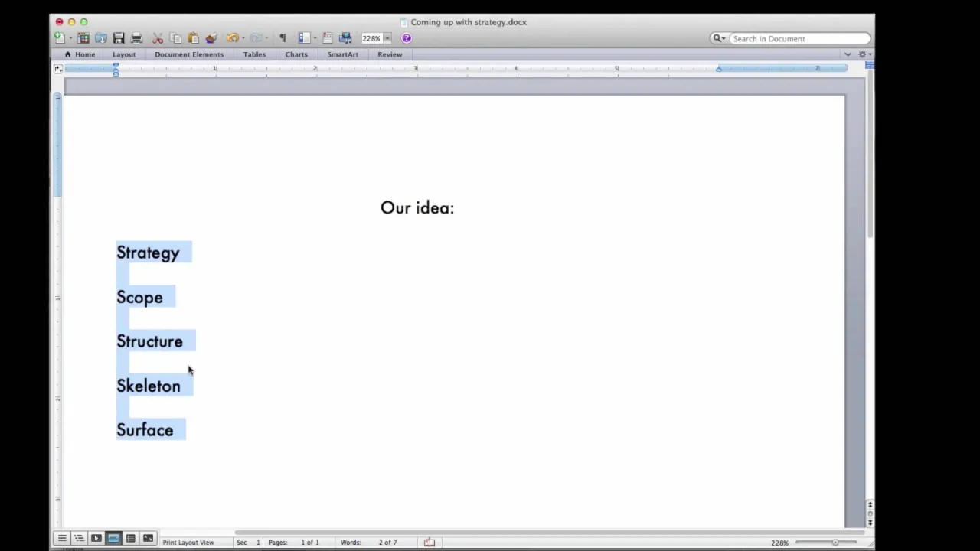
Task: Click the word Scope
Action: coord(139,298)
